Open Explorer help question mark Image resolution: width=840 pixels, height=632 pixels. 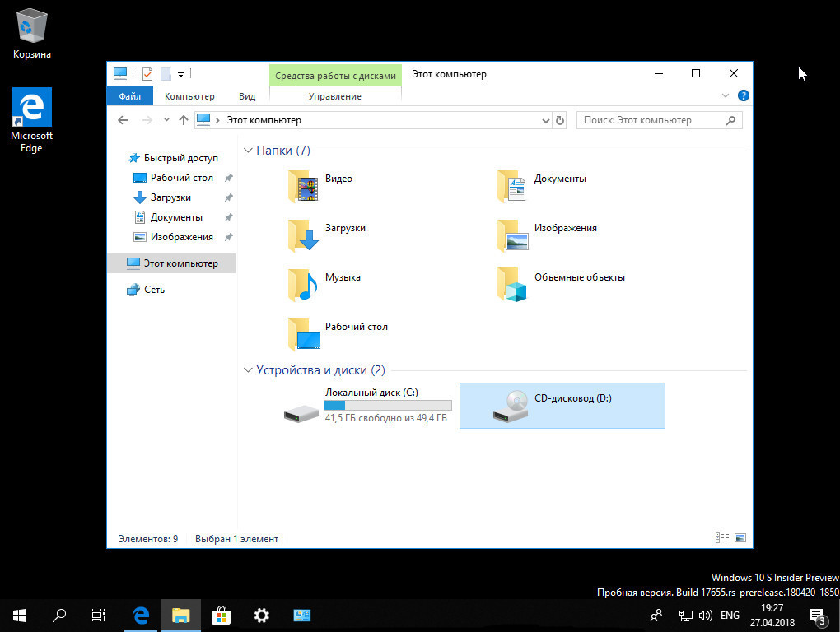[743, 95]
